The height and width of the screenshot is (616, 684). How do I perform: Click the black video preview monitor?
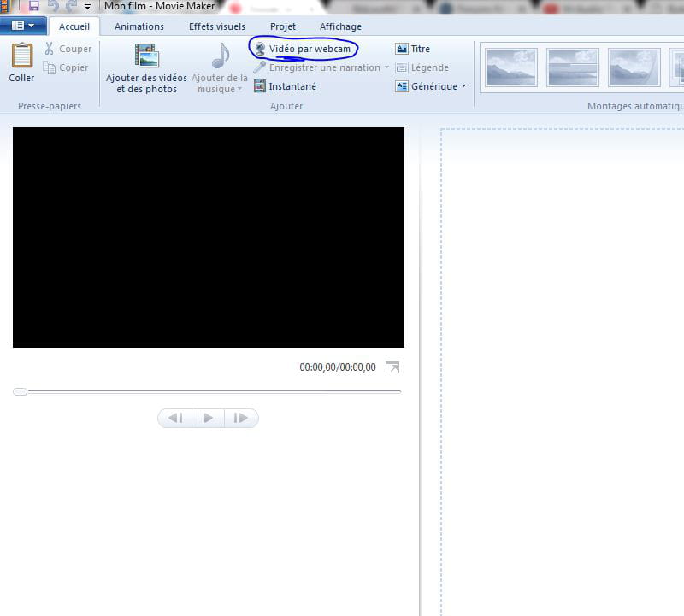[209, 238]
